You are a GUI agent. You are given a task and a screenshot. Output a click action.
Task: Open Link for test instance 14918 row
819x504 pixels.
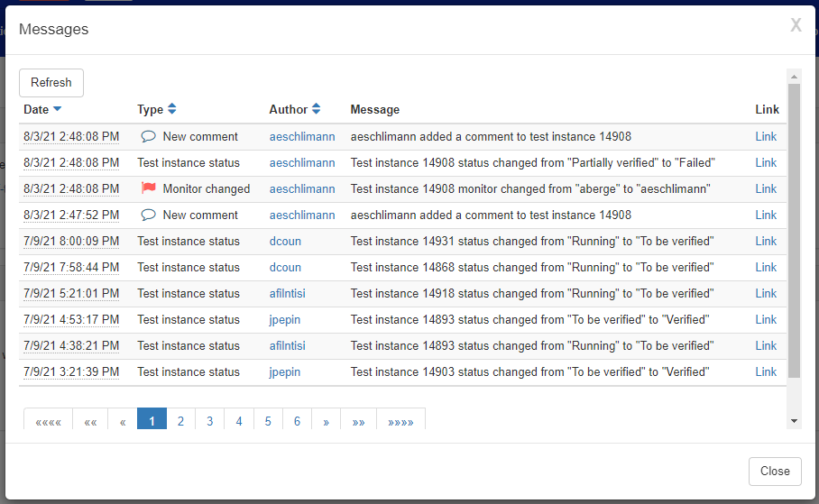pos(766,294)
